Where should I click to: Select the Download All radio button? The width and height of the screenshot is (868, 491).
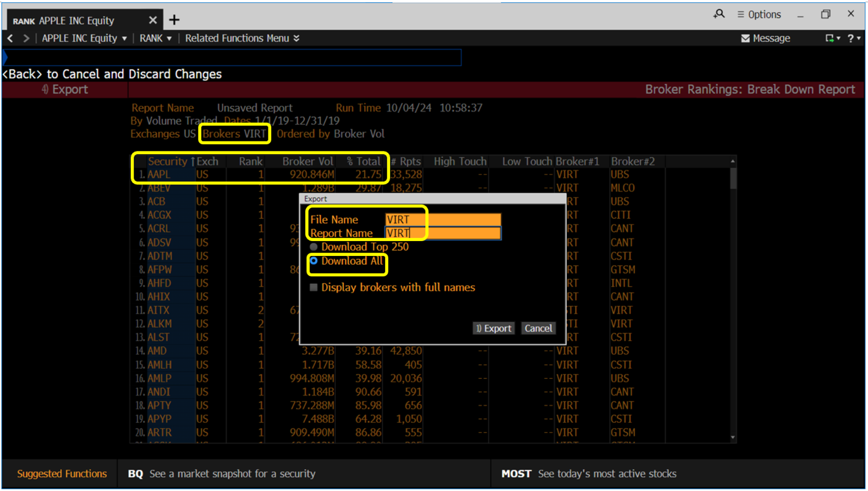click(314, 261)
